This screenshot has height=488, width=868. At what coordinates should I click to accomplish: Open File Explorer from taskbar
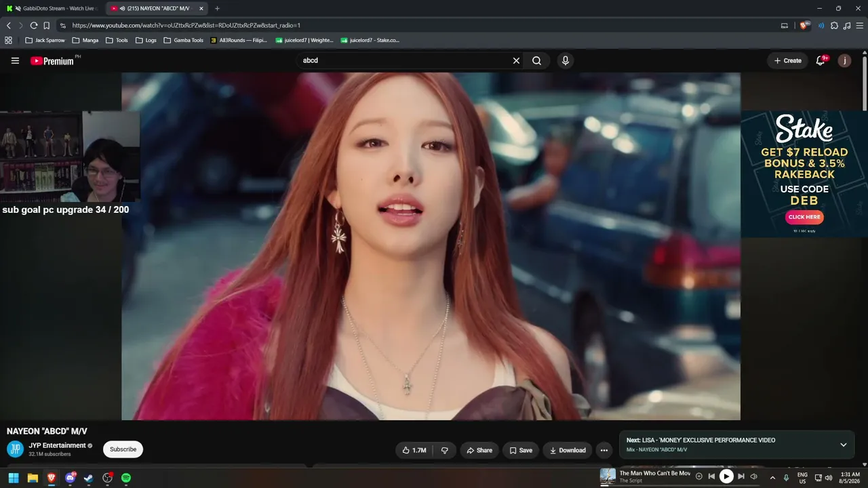coord(32,478)
